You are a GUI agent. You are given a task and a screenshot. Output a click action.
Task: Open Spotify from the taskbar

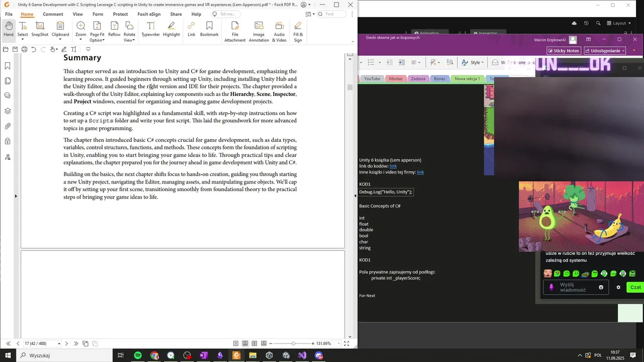pos(138,355)
